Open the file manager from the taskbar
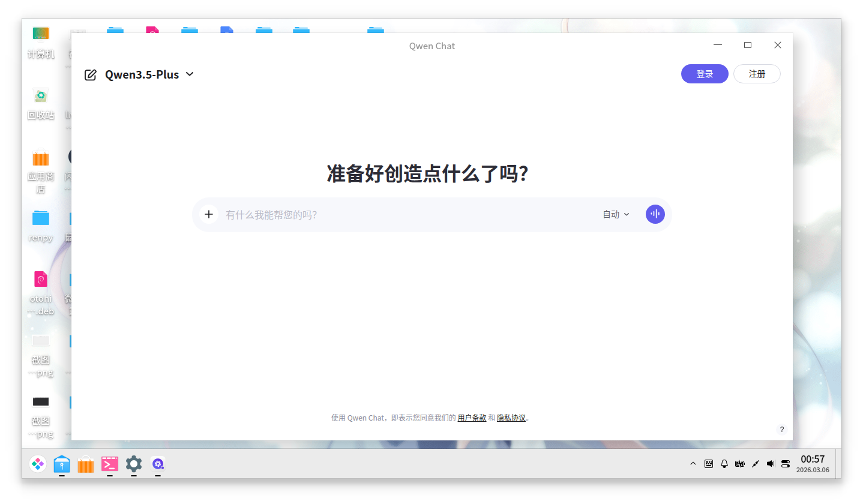The image size is (863, 504). 62,464
